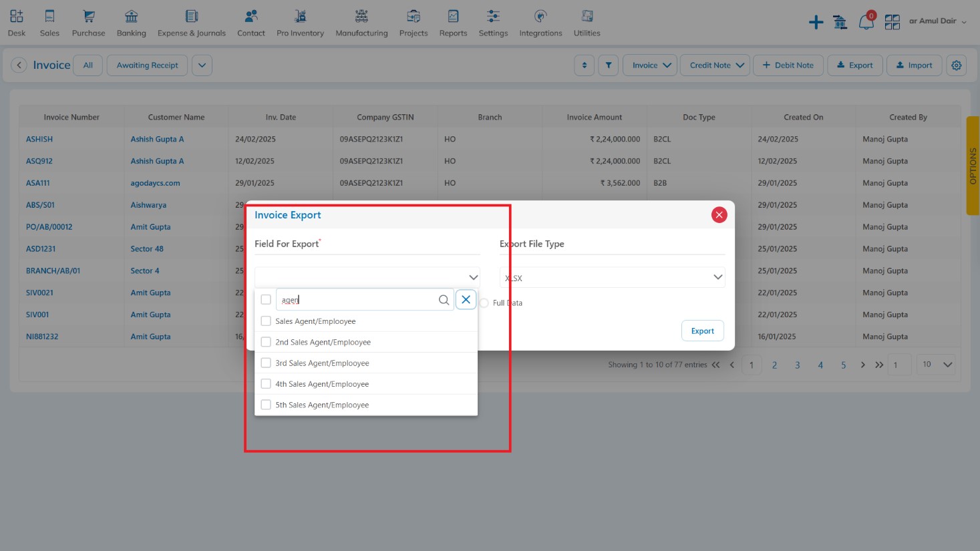980x551 pixels.
Task: Click the Debit Note button
Action: (788, 65)
